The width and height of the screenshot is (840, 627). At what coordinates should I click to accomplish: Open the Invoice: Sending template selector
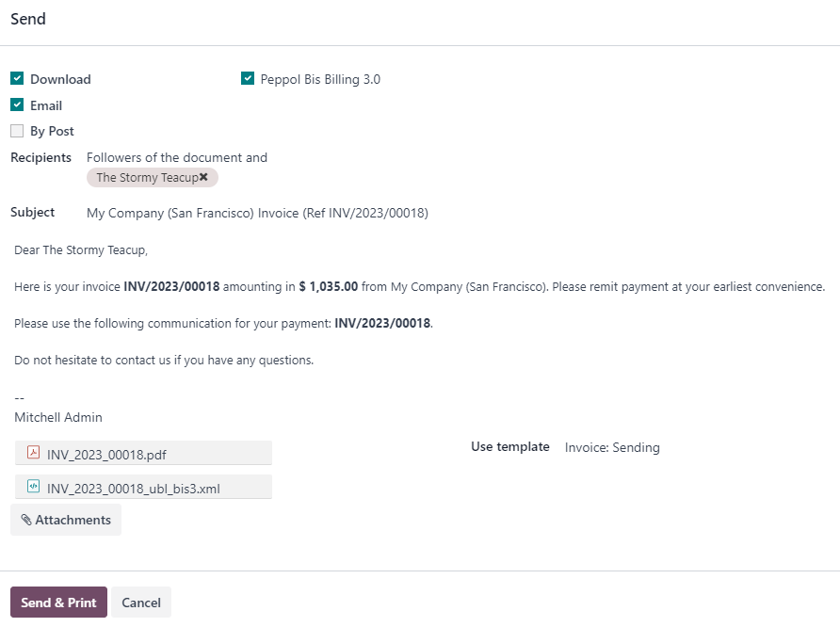tap(612, 447)
